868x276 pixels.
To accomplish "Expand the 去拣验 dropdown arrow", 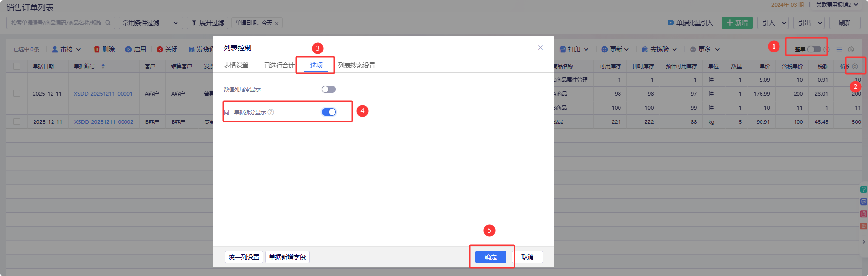I will pos(674,49).
